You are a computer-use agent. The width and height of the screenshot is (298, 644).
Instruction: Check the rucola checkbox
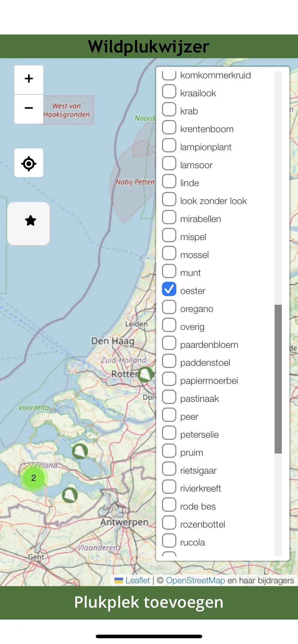(x=169, y=540)
